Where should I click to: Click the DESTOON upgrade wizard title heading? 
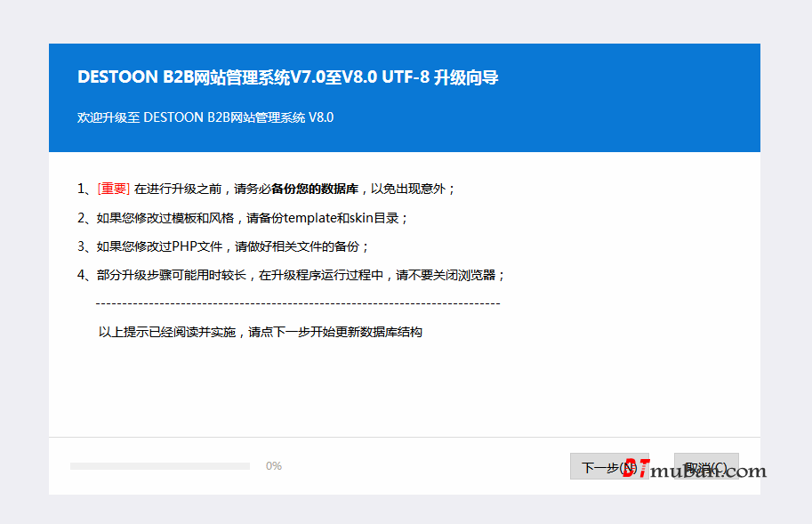tap(287, 77)
